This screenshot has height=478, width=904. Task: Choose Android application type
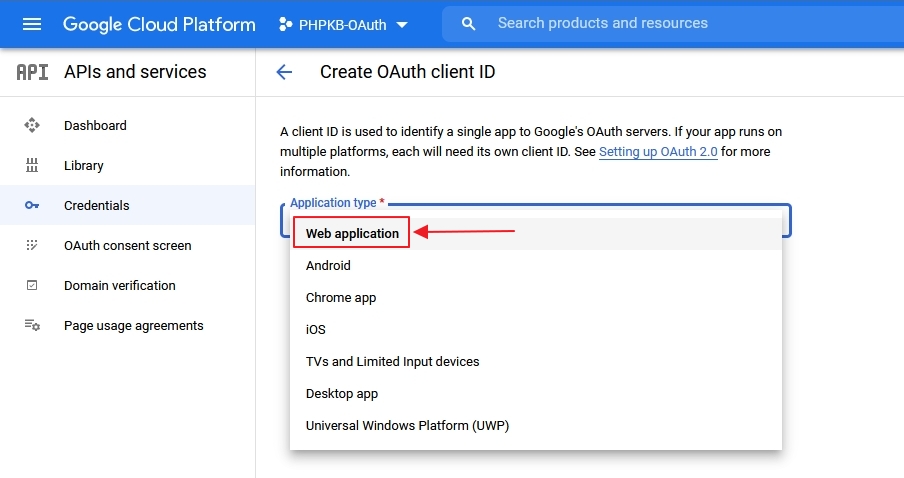(536, 266)
